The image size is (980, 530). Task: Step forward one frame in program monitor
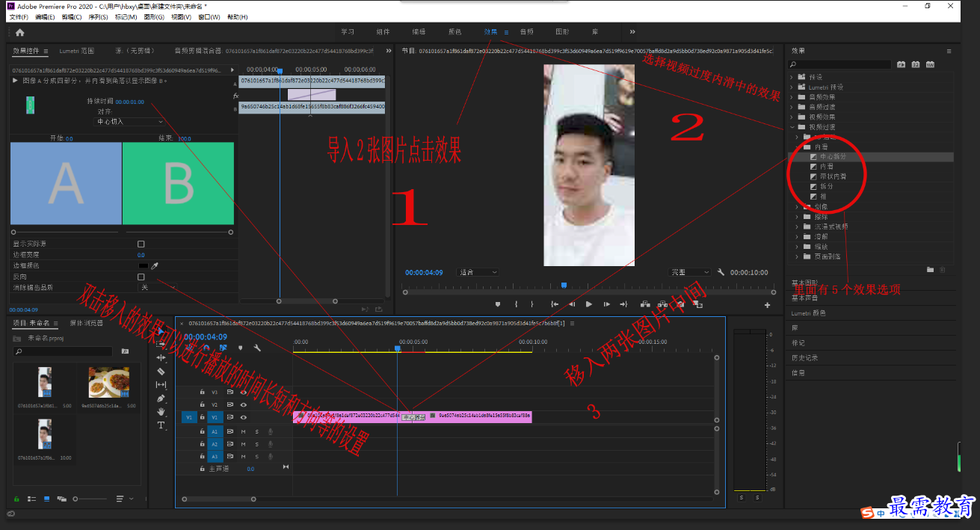pos(606,304)
